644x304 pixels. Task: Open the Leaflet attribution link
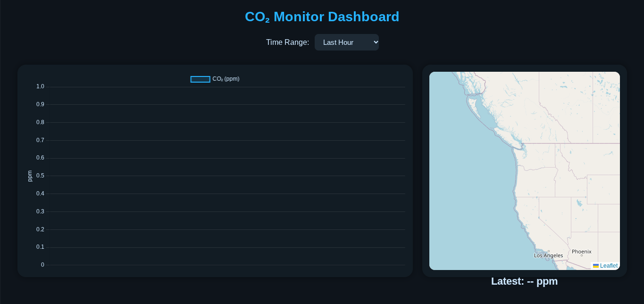point(609,266)
